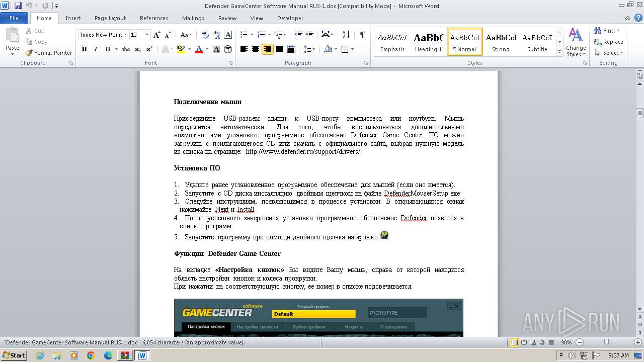
Task: Align text right
Action: tap(268, 49)
